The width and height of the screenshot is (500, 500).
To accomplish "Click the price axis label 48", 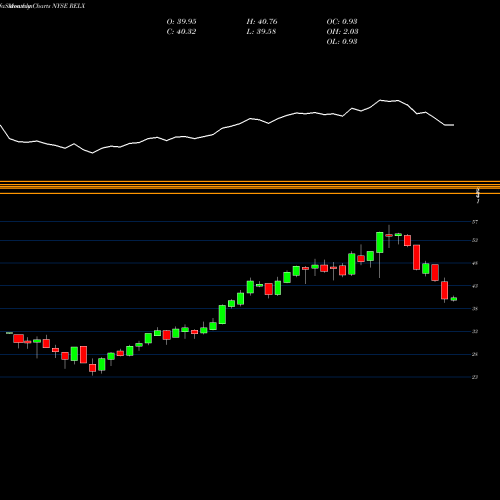I will point(475,263).
